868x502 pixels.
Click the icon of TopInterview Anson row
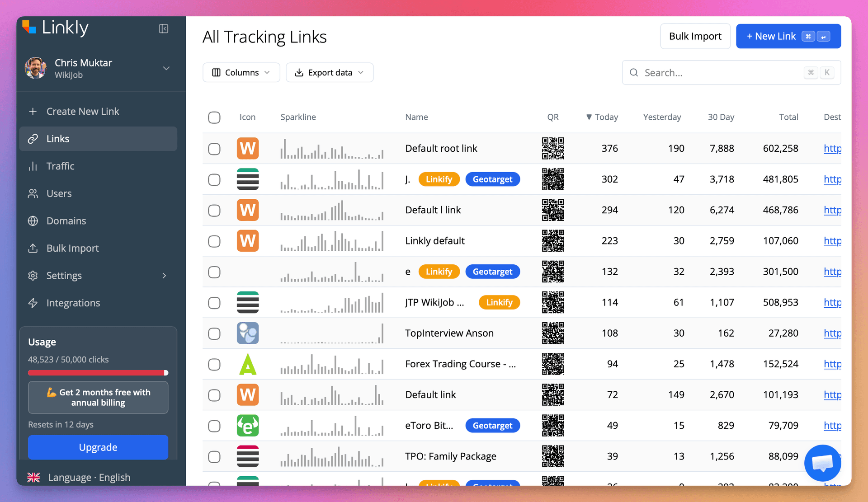click(248, 333)
